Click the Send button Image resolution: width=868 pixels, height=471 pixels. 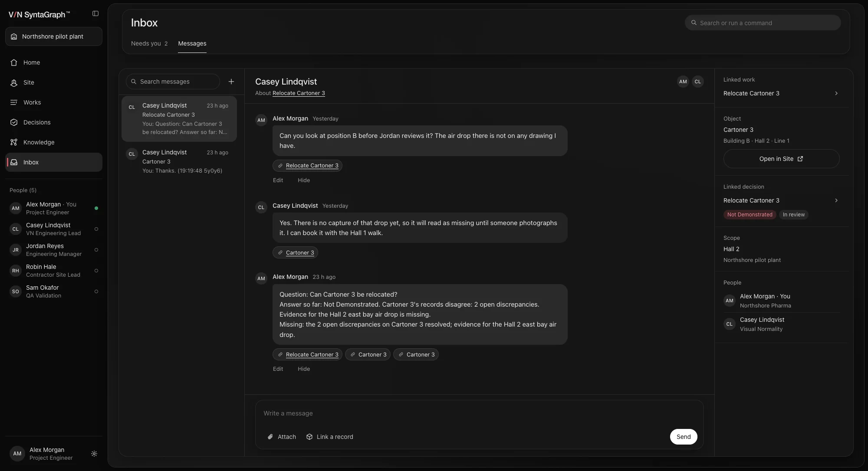pyautogui.click(x=684, y=437)
